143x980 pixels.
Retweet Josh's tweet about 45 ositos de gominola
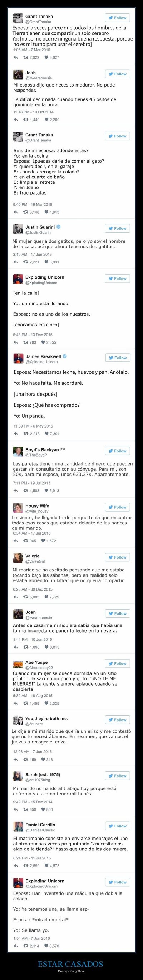pyautogui.click(x=26, y=120)
